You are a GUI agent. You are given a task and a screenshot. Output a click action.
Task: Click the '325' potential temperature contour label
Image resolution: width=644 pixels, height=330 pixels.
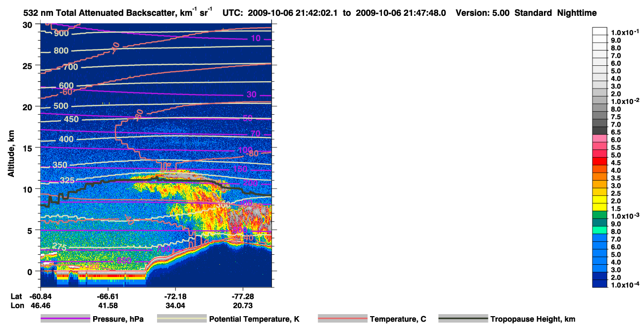[x=67, y=180]
